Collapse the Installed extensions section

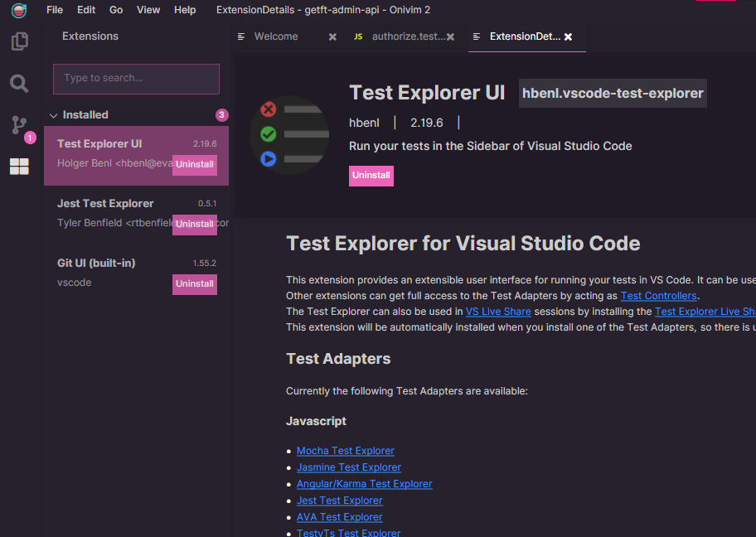click(53, 114)
